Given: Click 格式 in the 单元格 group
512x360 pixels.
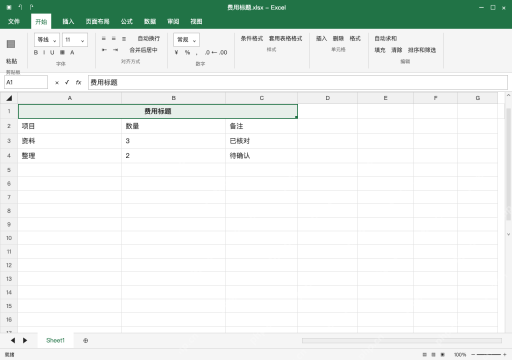Looking at the screenshot, I should pyautogui.click(x=355, y=39).
